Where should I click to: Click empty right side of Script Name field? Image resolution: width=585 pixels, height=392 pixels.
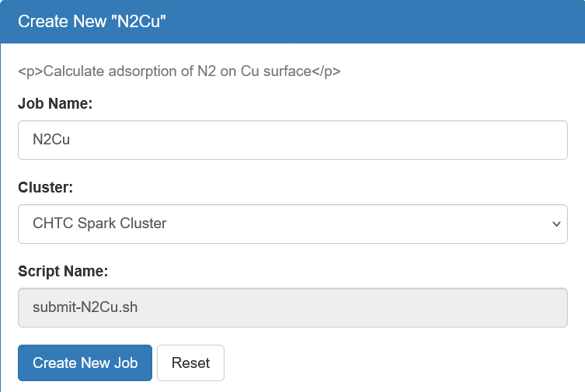466,307
